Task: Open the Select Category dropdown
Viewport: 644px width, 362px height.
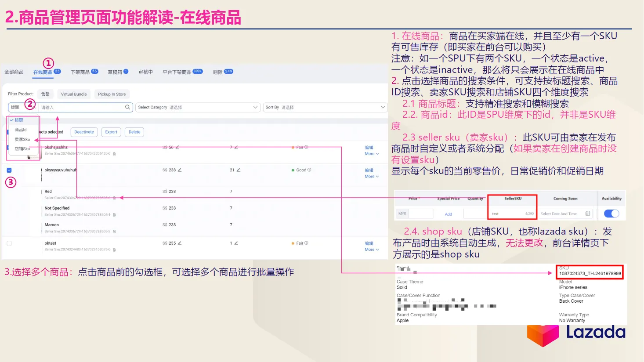Action: coord(198,107)
